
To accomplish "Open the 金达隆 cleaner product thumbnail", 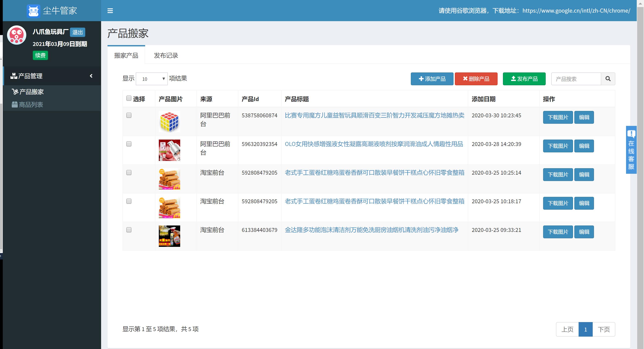I will (x=169, y=236).
